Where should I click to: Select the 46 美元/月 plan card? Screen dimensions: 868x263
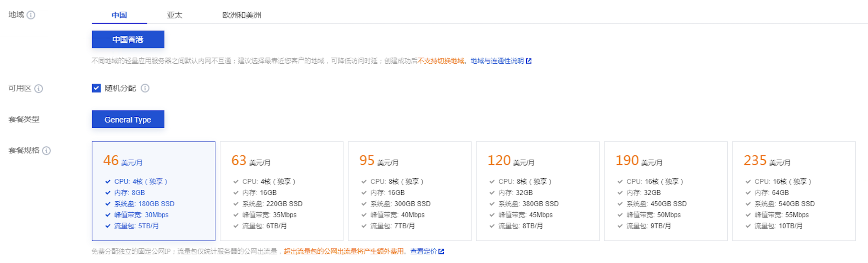(x=153, y=191)
